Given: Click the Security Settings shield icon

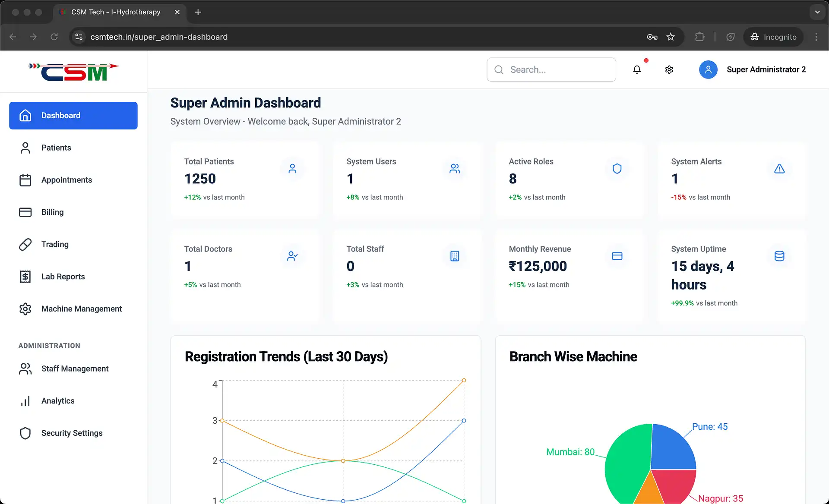Looking at the screenshot, I should tap(25, 433).
